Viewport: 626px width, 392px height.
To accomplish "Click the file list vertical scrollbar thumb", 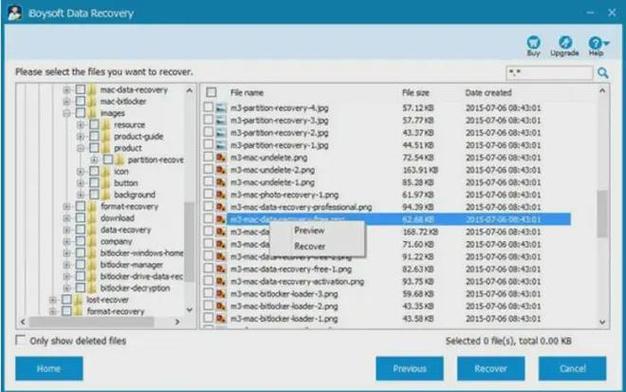I will (x=602, y=214).
